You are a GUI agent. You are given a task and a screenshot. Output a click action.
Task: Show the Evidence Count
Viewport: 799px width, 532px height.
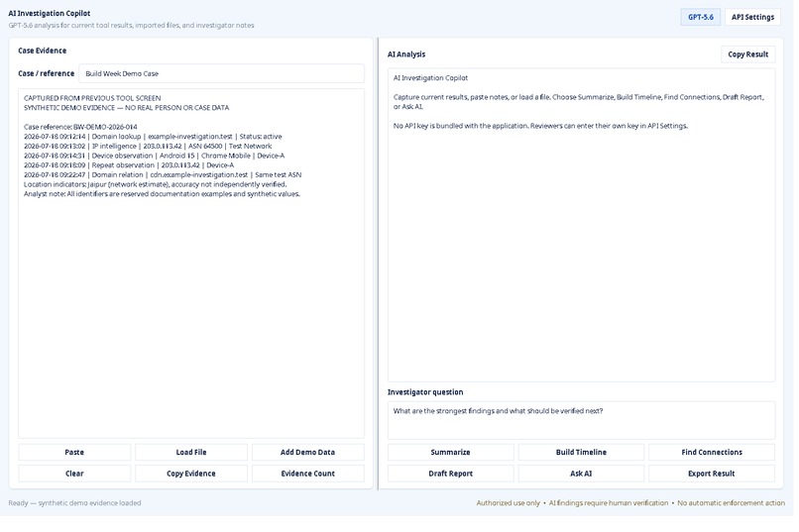[x=307, y=474]
